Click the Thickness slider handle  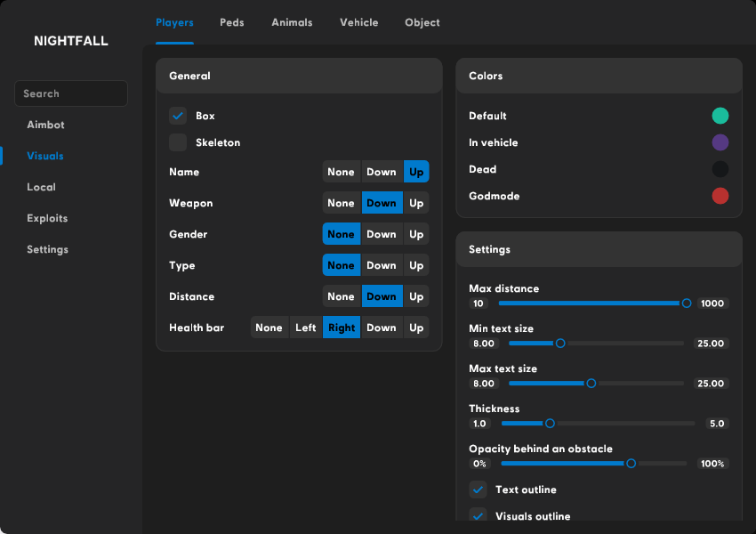click(x=550, y=424)
